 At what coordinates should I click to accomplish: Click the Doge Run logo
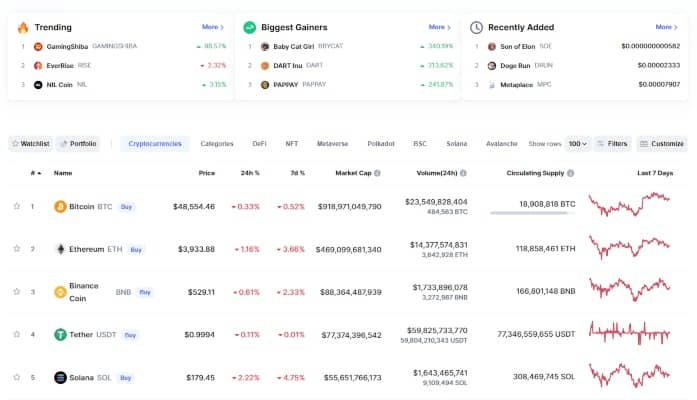click(492, 65)
